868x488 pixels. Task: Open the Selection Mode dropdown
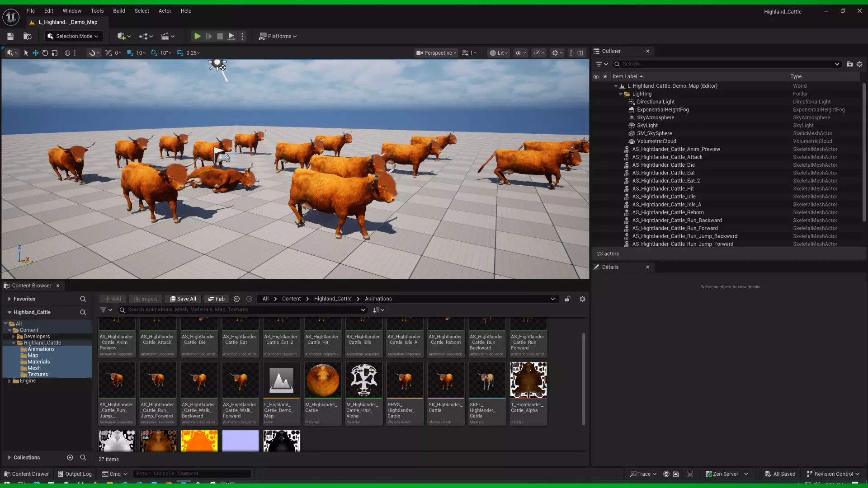click(73, 36)
